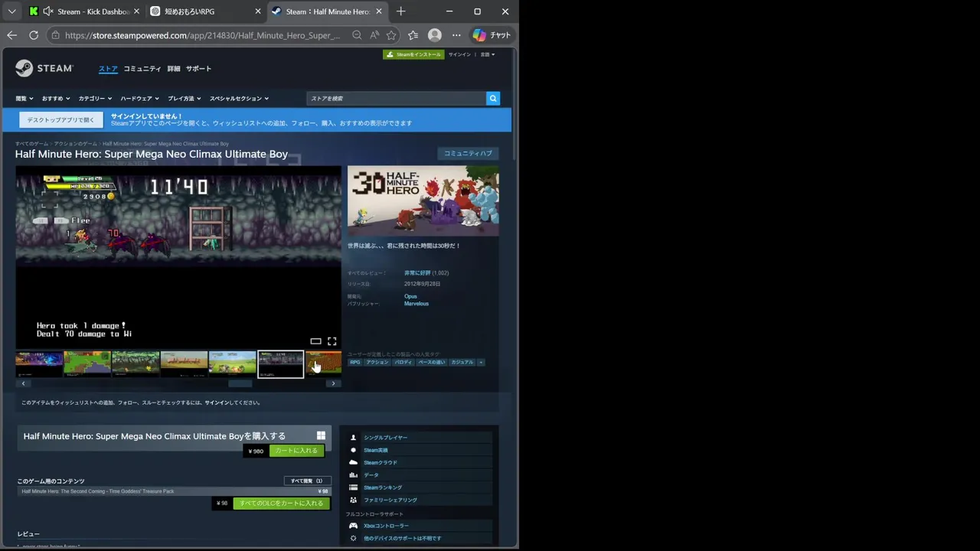Click the すべて閲覧 (1) button
Screen dimensions: 980x551
[307, 481]
